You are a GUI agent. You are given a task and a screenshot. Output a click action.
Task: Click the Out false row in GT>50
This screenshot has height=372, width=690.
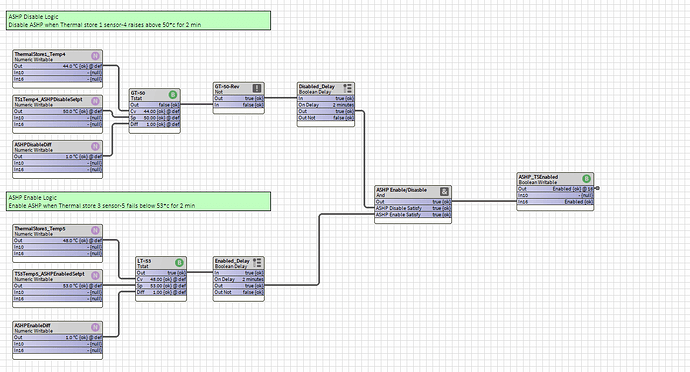[155, 105]
